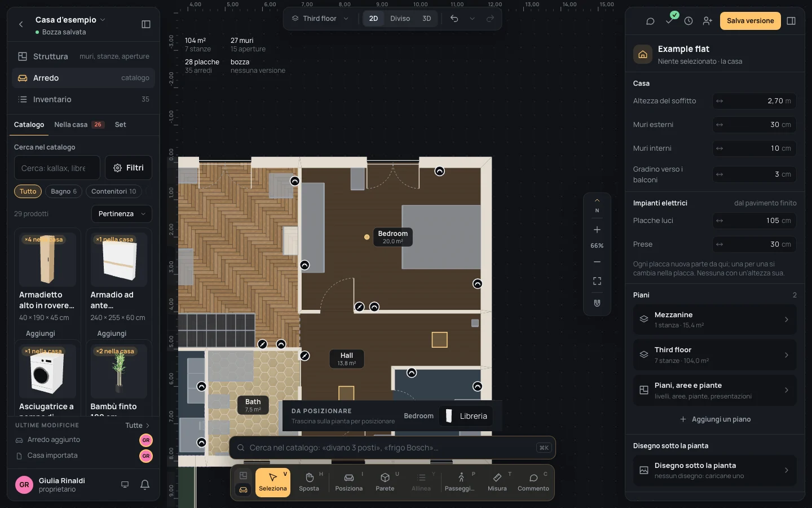Zoom in on the floor plan
This screenshot has height=508, width=812.
click(x=597, y=230)
